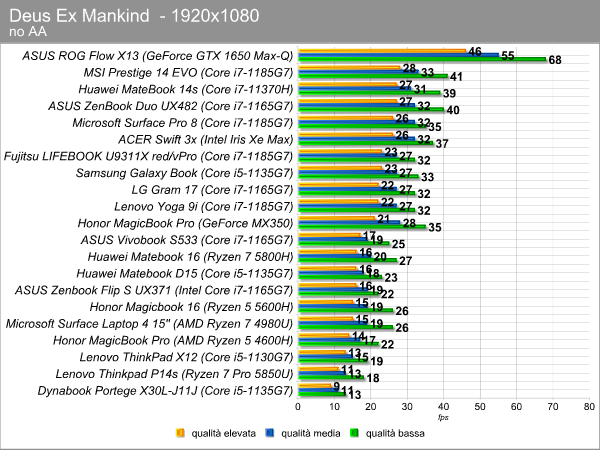The image size is (600, 450).
Task: Click the value 9 on Dynabook Portege
Action: (x=336, y=386)
